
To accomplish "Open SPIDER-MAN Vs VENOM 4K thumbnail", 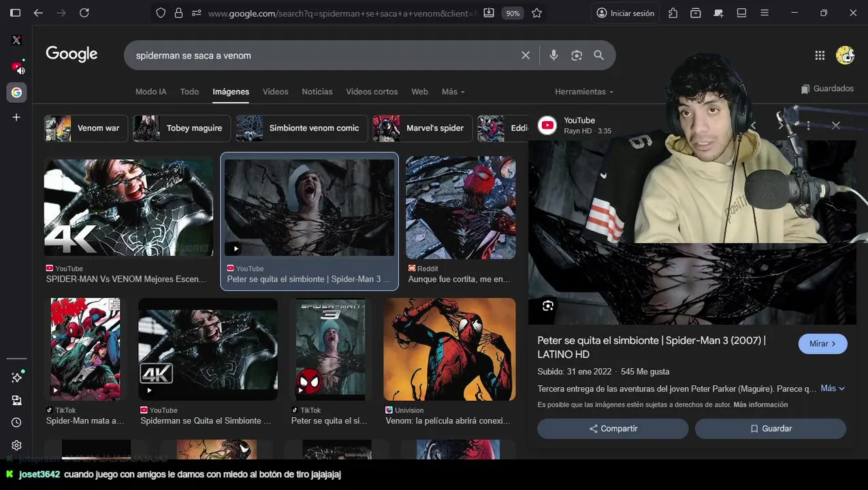I will (129, 208).
